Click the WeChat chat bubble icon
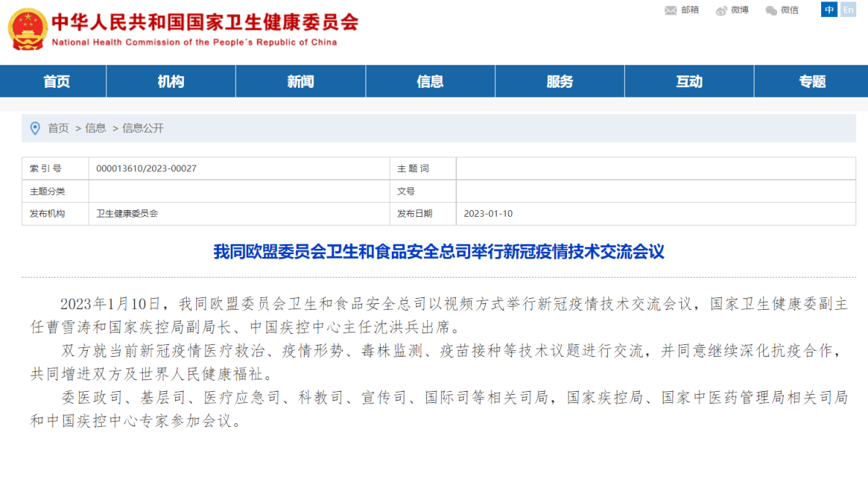 771,10
